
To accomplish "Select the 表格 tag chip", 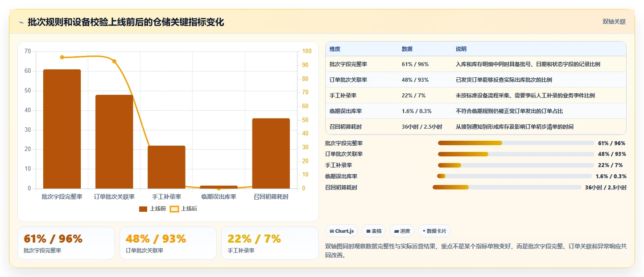I will tap(374, 231).
